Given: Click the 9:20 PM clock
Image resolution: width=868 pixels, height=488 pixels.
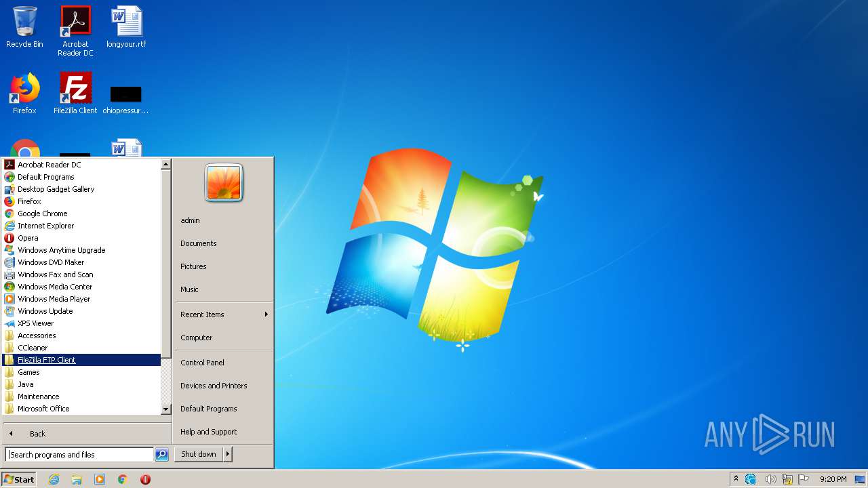Looking at the screenshot, I should (833, 479).
